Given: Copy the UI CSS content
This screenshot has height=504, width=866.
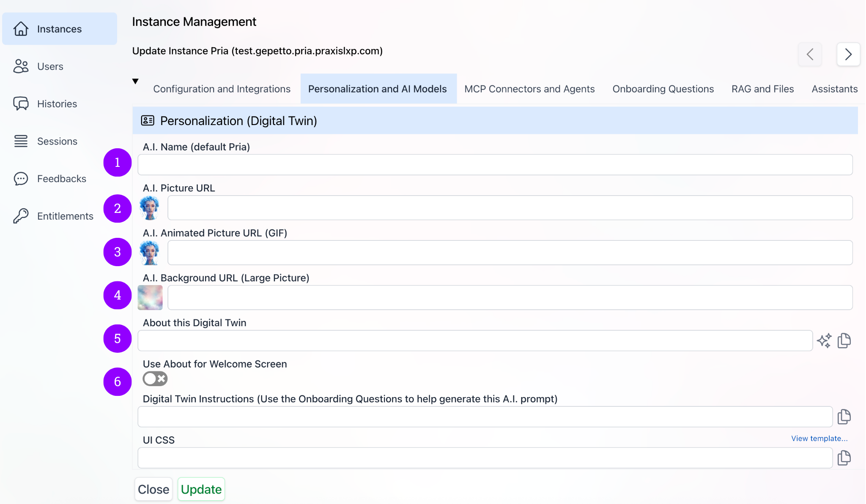Looking at the screenshot, I should pos(844,458).
